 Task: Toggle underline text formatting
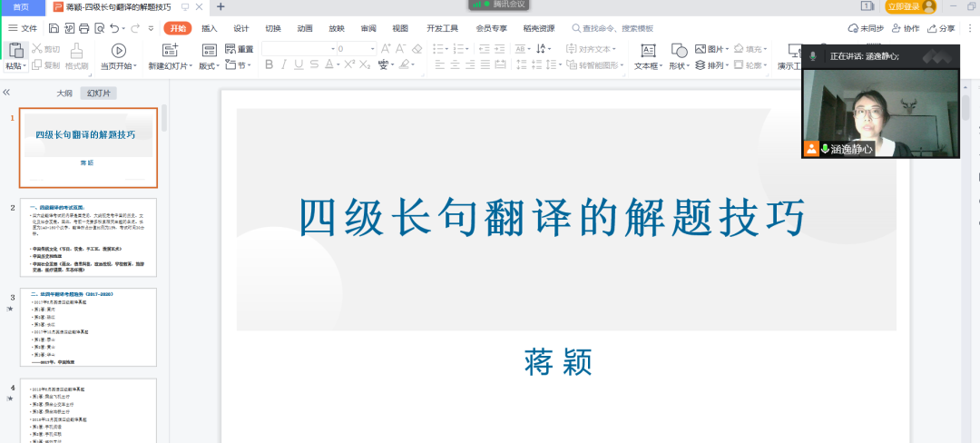tap(300, 65)
